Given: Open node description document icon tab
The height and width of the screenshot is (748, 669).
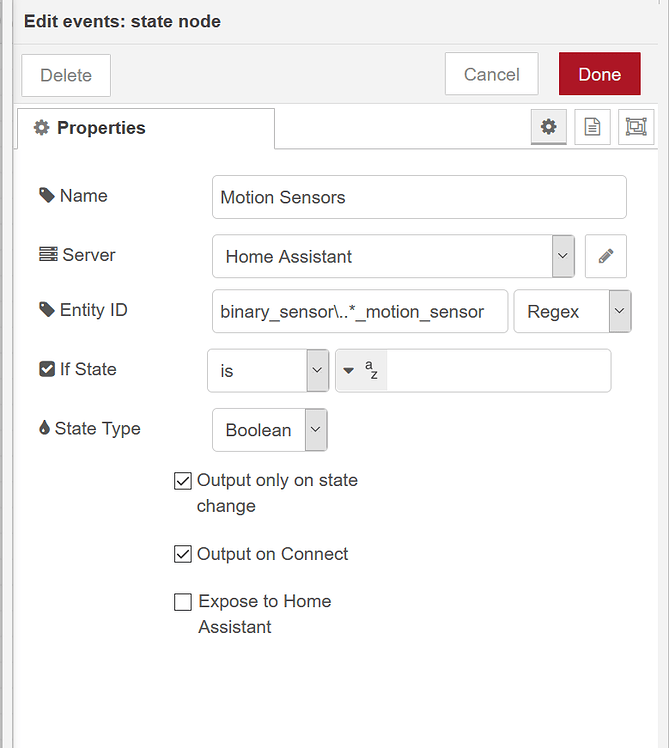Looking at the screenshot, I should [592, 127].
